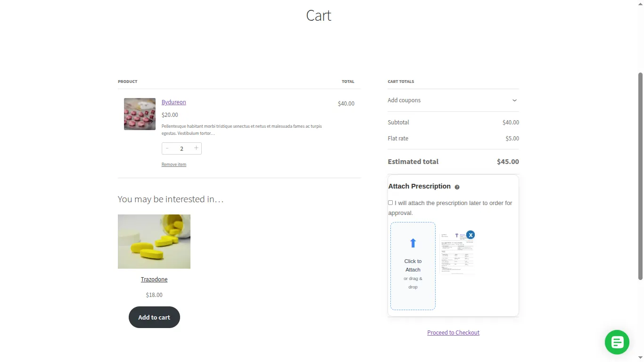644x362 pixels.
Task: Click the uploaded prescription preview image
Action: (456, 252)
